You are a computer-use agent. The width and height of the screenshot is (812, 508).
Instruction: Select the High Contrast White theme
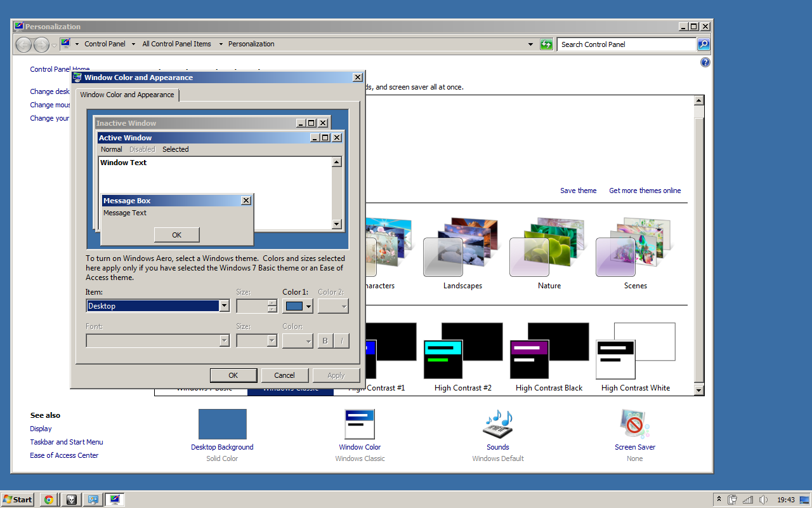635,357
